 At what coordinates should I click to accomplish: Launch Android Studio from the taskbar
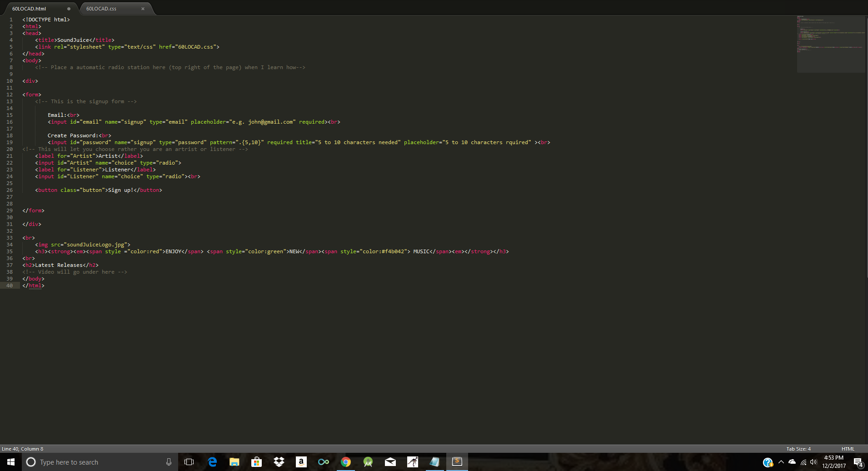click(368, 461)
